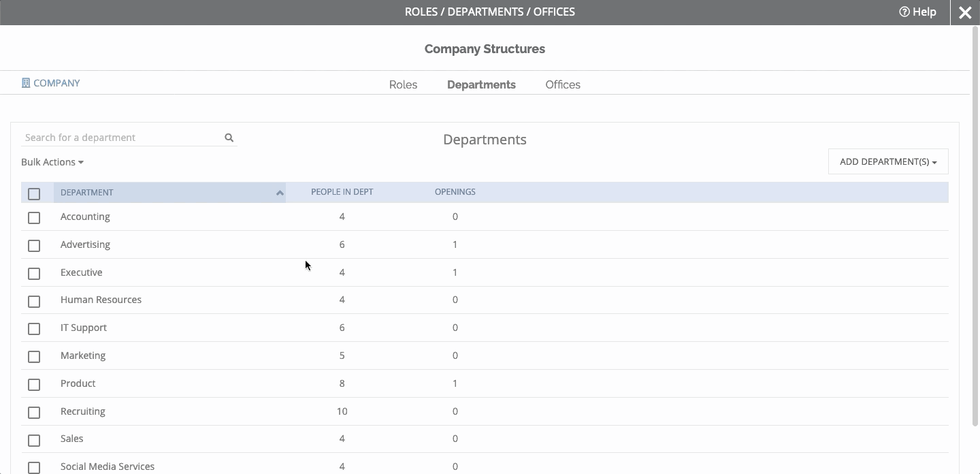The height and width of the screenshot is (474, 980).
Task: Check the Recruiting department checkbox
Action: point(34,413)
